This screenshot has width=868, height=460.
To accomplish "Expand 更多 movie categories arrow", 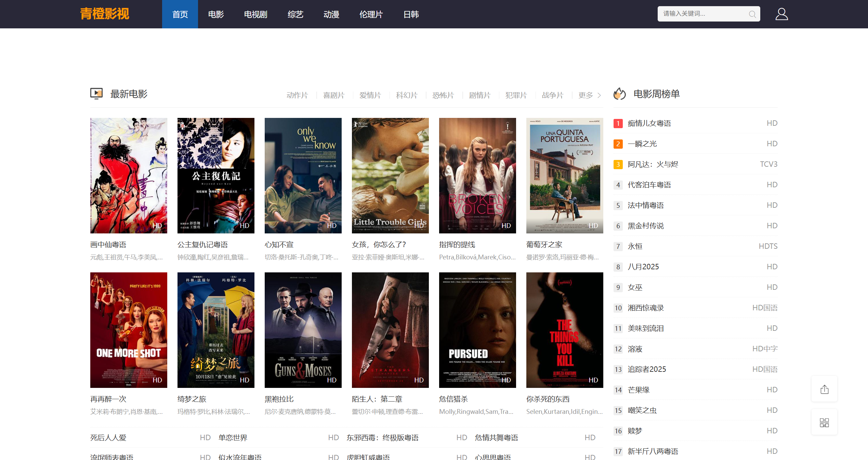I will click(599, 95).
